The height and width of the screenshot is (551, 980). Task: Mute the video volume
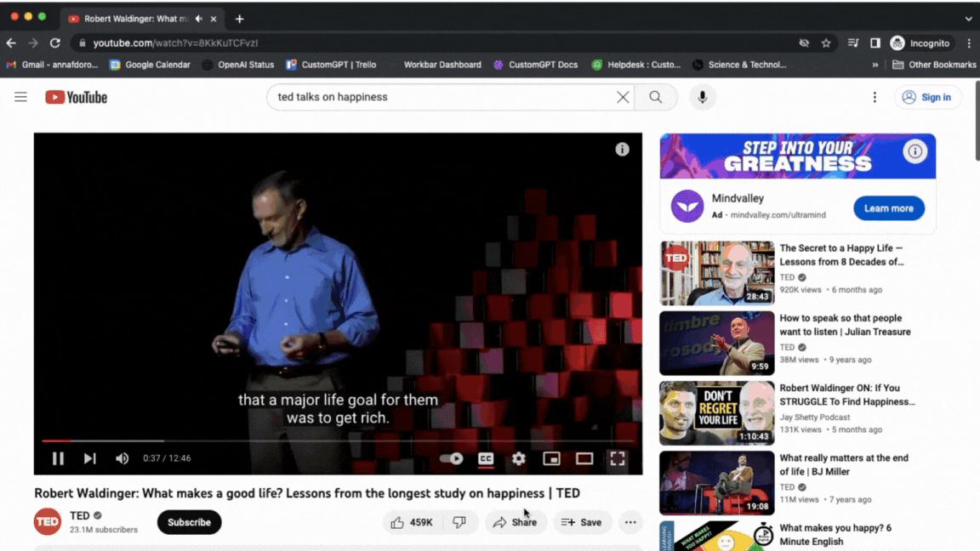122,458
